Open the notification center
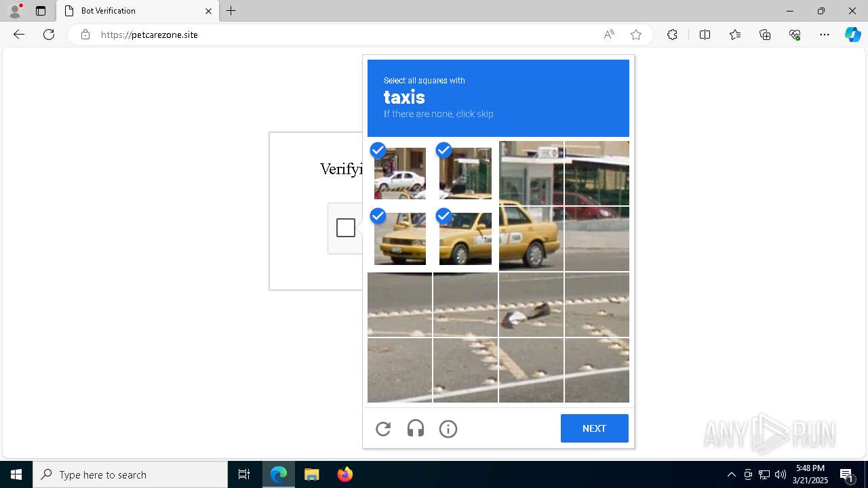This screenshot has width=868, height=488. click(847, 474)
